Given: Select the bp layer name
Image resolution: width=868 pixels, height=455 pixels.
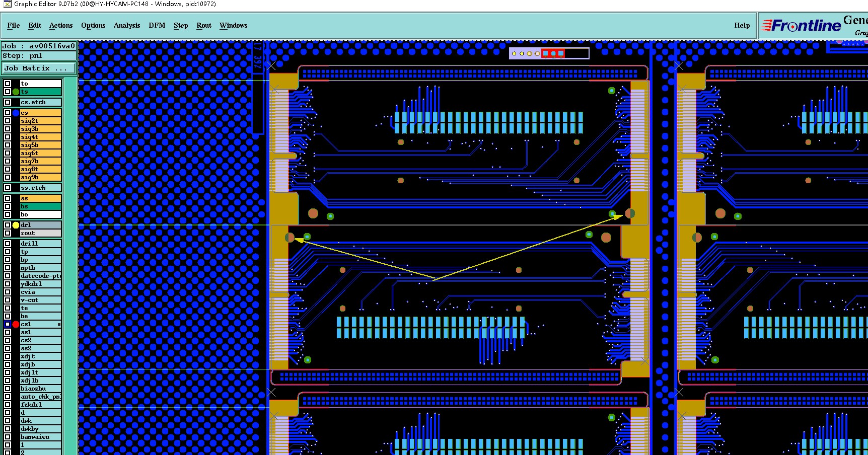Looking at the screenshot, I should [x=40, y=260].
